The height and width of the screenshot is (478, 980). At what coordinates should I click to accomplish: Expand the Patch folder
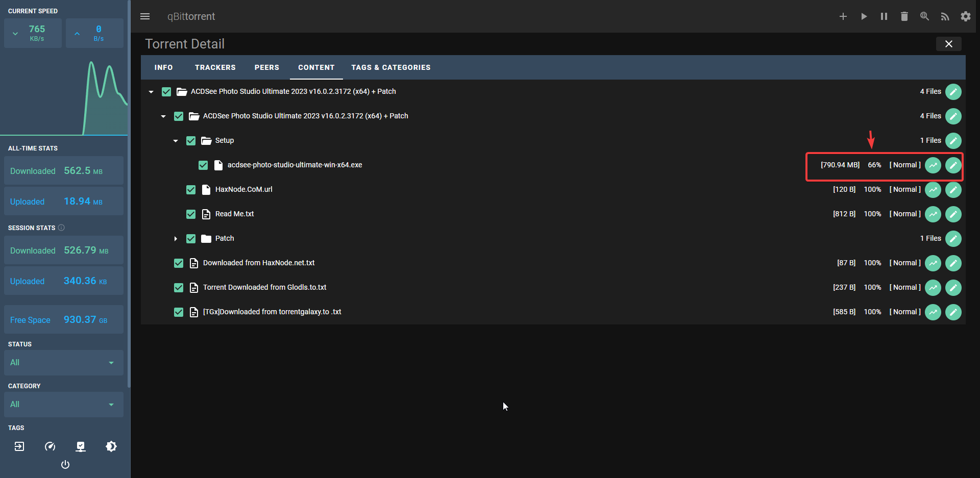[x=176, y=238]
